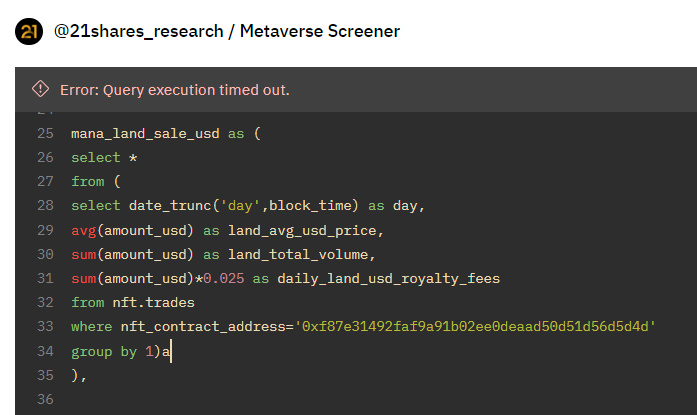The height and width of the screenshot is (415, 697).
Task: Click the 21shares round avatar logo
Action: click(29, 32)
